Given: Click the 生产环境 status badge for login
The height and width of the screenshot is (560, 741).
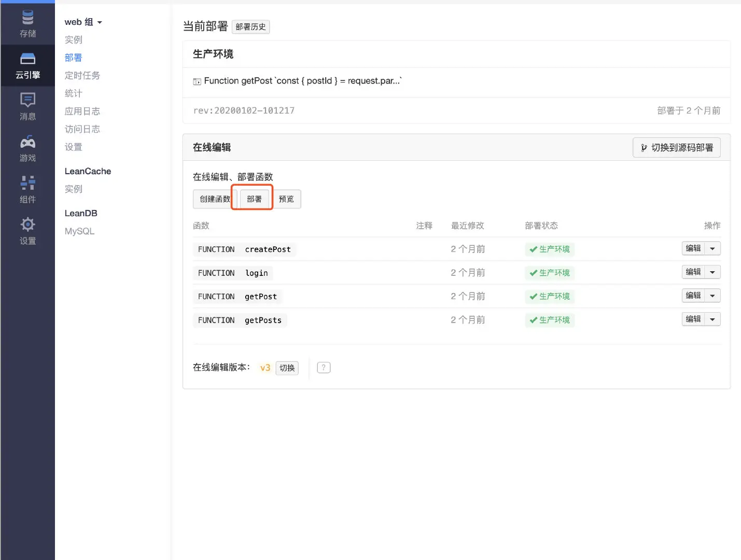Looking at the screenshot, I should pyautogui.click(x=550, y=273).
